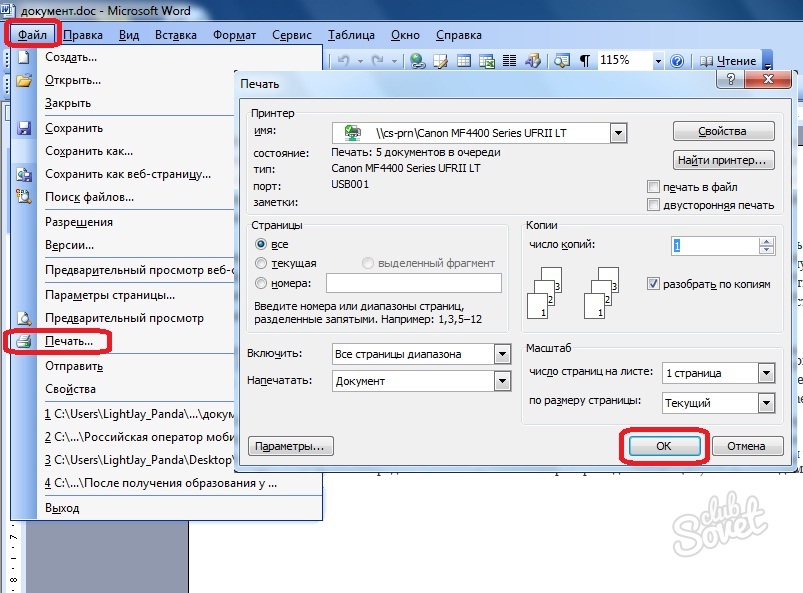
Task: Increase number of copies with up arrow
Action: (x=766, y=242)
